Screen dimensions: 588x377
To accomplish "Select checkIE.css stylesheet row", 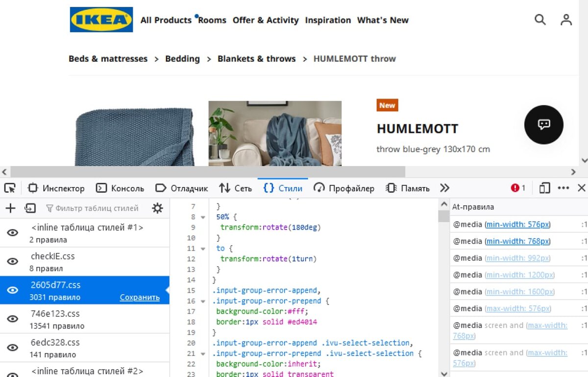I will click(x=85, y=262).
